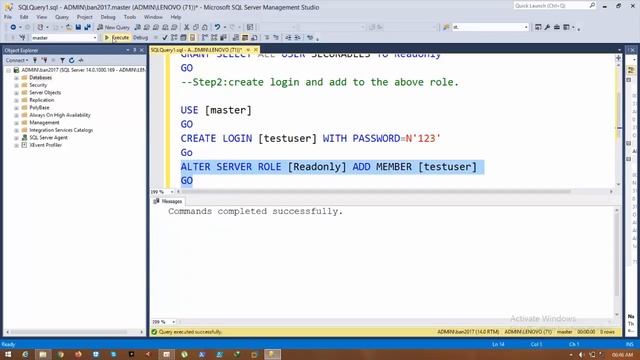The height and width of the screenshot is (360, 640).
Task: Click the Undo arrow icon
Action: (217, 27)
